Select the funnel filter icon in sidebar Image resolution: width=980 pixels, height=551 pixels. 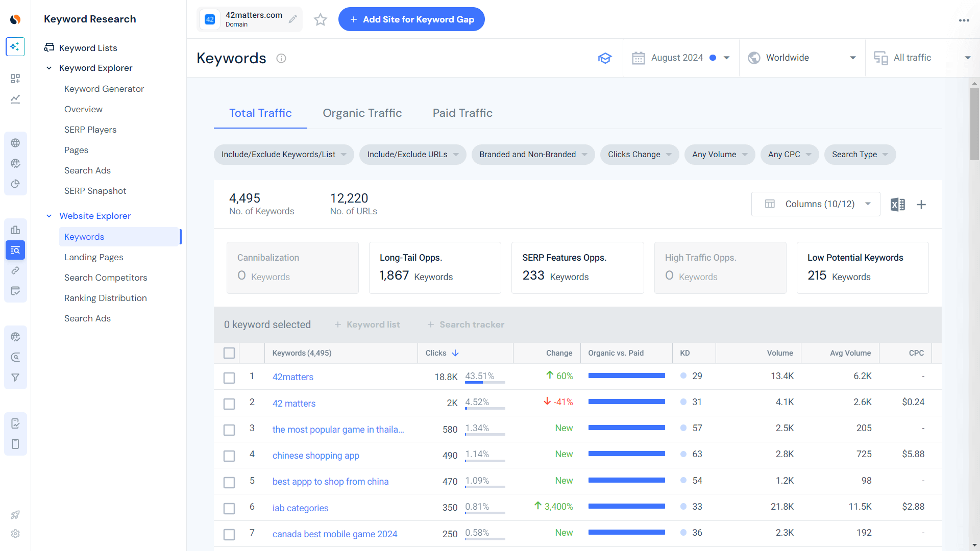click(15, 378)
